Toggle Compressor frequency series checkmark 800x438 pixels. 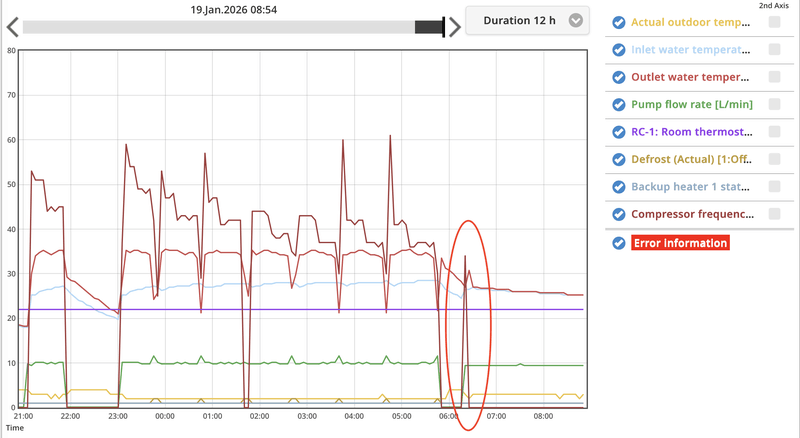point(619,214)
